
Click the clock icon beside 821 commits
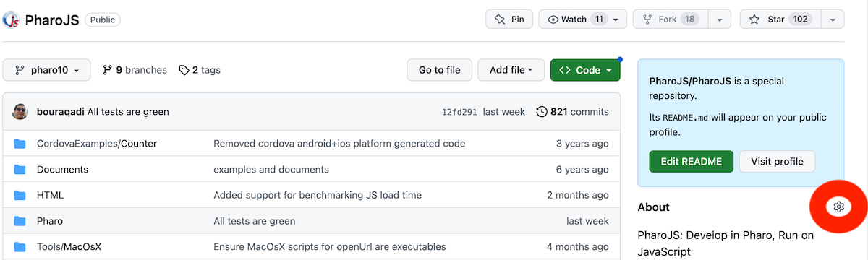[x=542, y=112]
